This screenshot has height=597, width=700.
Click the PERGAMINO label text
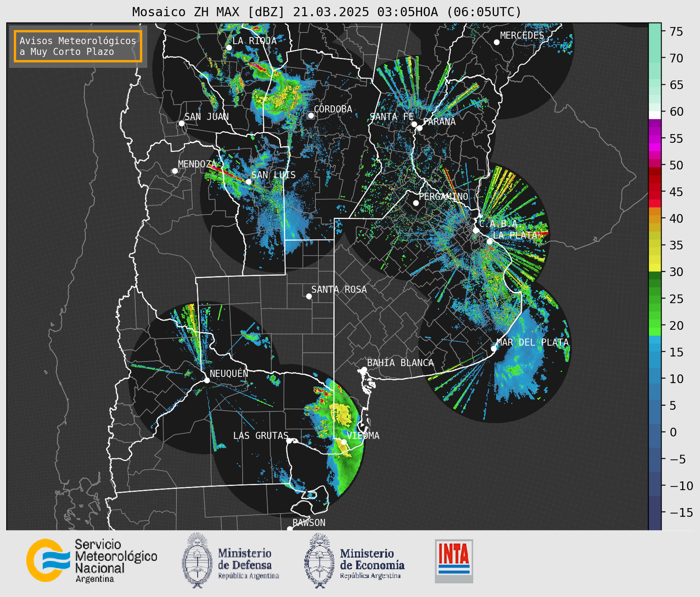[x=444, y=196]
